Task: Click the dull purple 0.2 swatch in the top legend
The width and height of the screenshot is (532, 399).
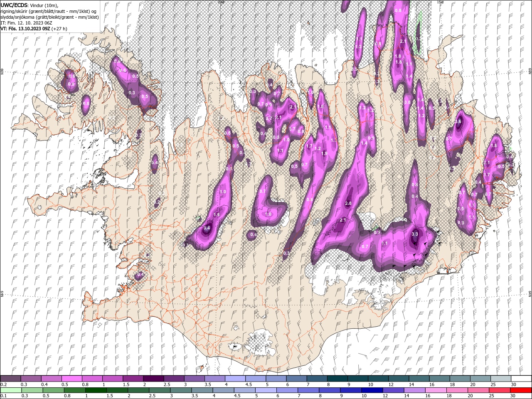Action: 10,379
